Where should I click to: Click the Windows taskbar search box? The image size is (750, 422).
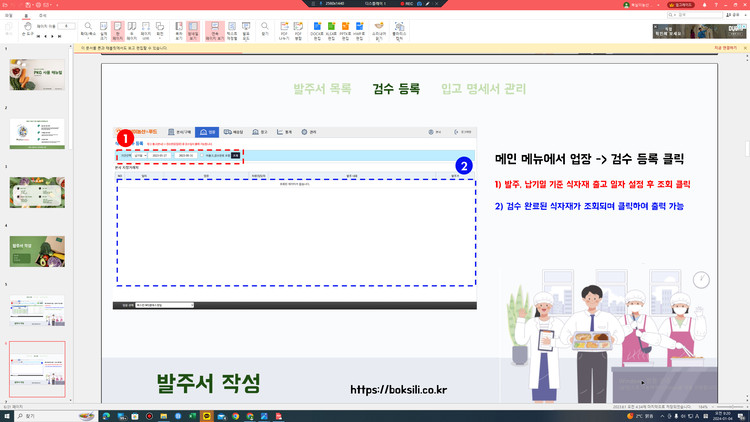[56, 416]
